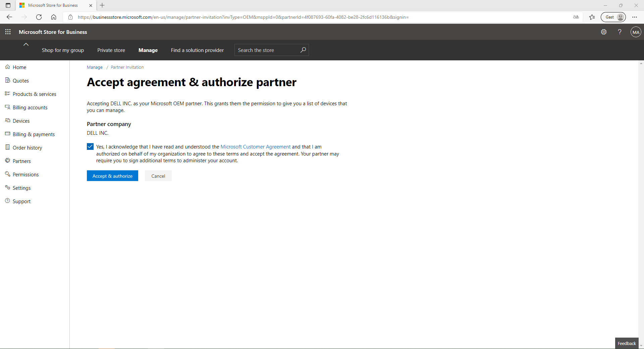View site info via lock icon
This screenshot has height=349, width=644.
70,17
